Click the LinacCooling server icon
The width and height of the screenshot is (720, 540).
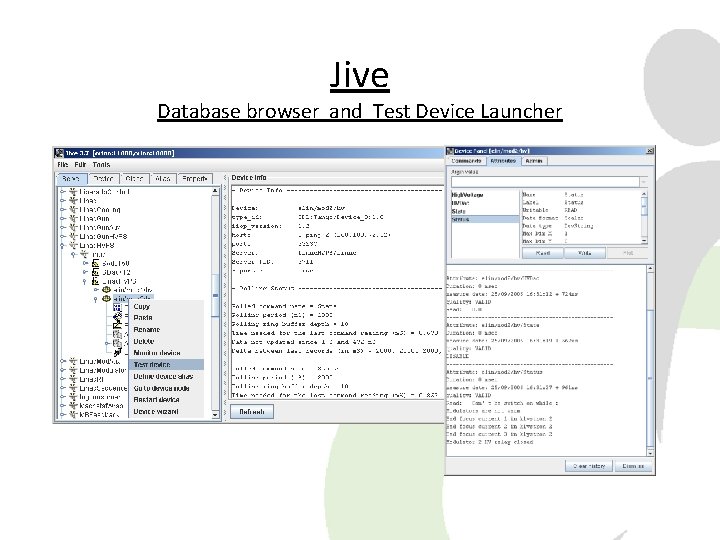click(x=73, y=210)
